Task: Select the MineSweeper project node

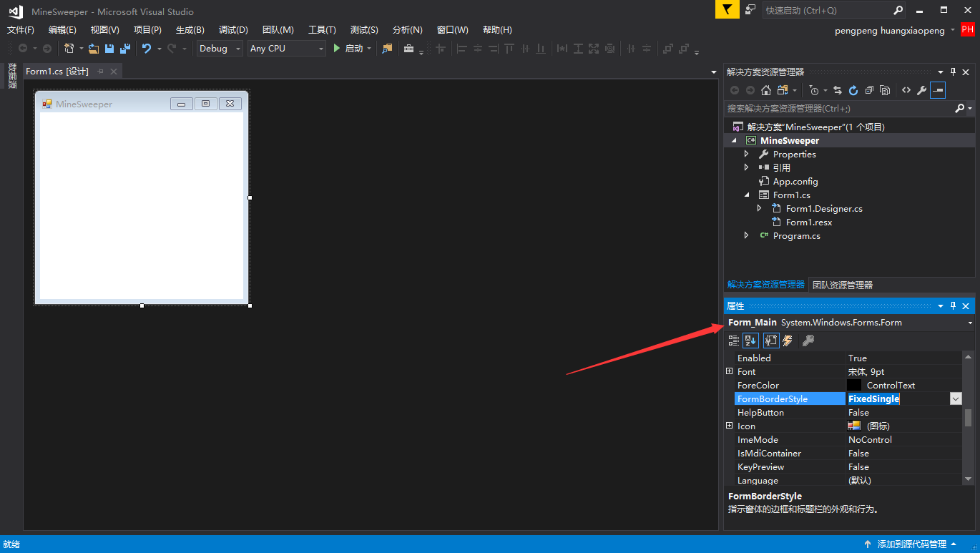Action: coord(790,140)
